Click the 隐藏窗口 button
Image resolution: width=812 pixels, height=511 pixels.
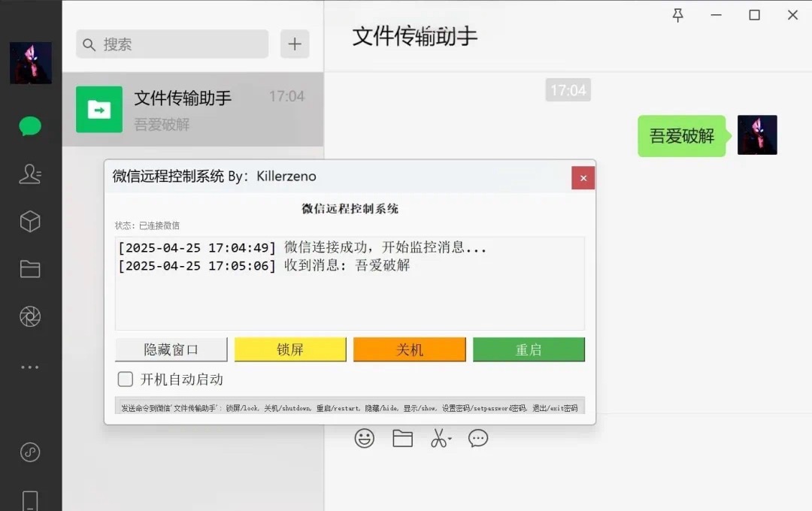point(171,349)
